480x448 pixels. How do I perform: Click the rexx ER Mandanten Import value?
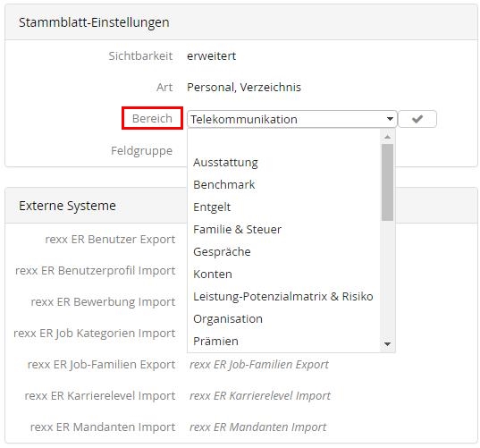[257, 427]
